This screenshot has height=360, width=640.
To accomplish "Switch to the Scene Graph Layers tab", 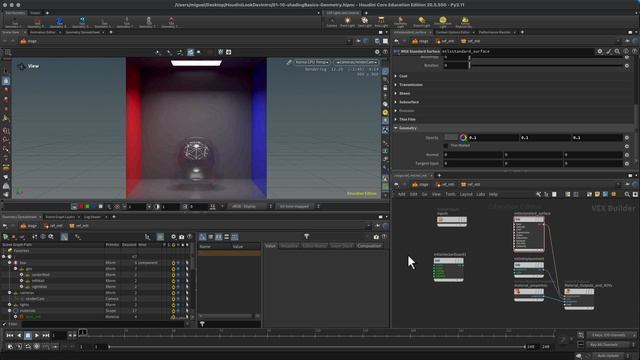I will click(60, 217).
